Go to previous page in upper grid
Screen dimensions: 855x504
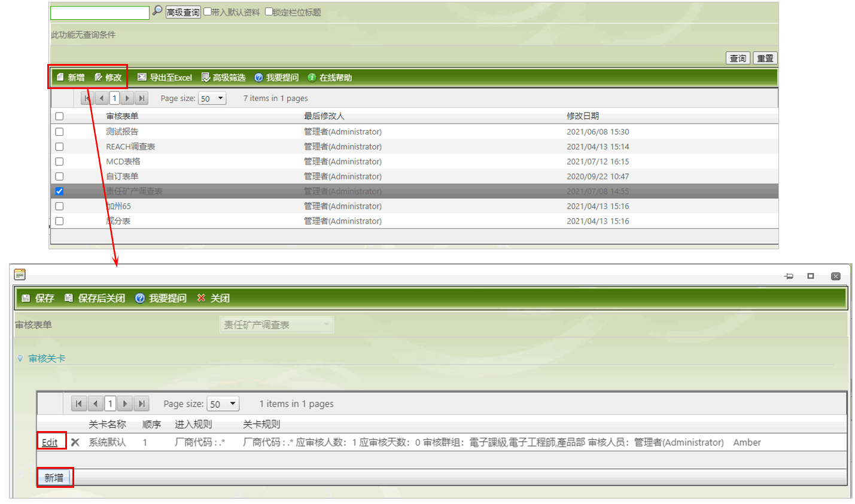[101, 98]
